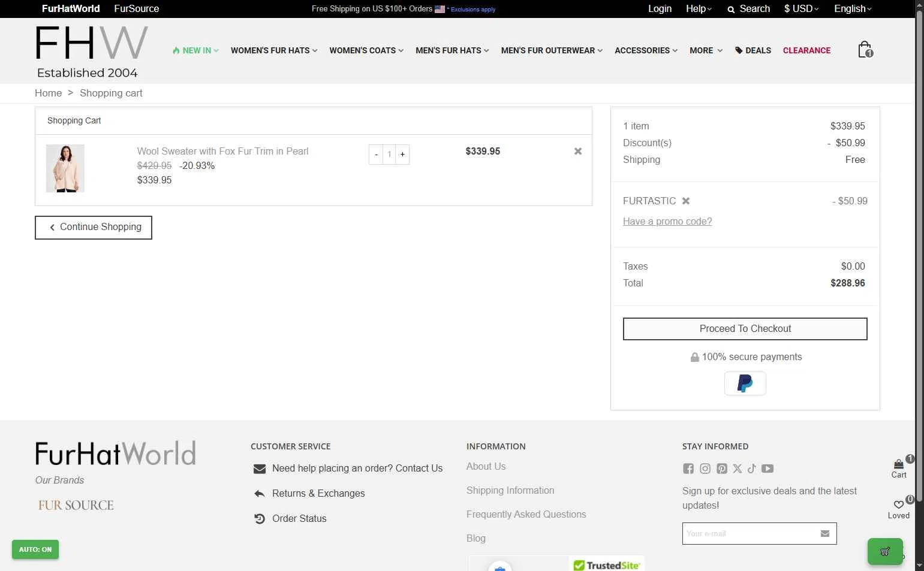
Task: Decrease quantity with minus button
Action: coord(376,155)
